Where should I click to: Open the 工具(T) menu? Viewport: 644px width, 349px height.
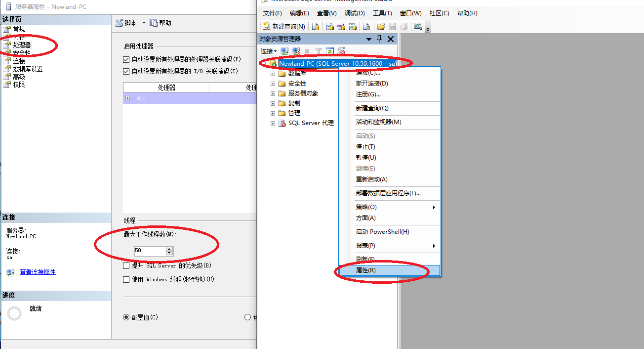pos(382,13)
